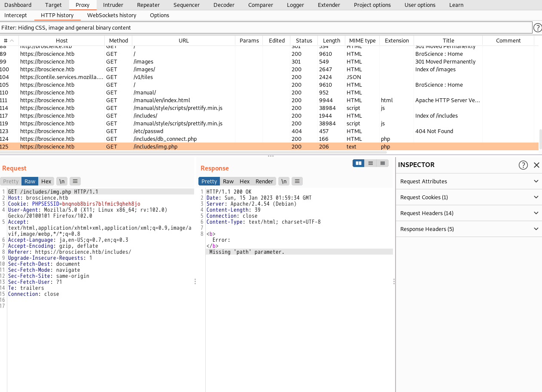
Task: Sort the history by Method column
Action: click(x=118, y=40)
